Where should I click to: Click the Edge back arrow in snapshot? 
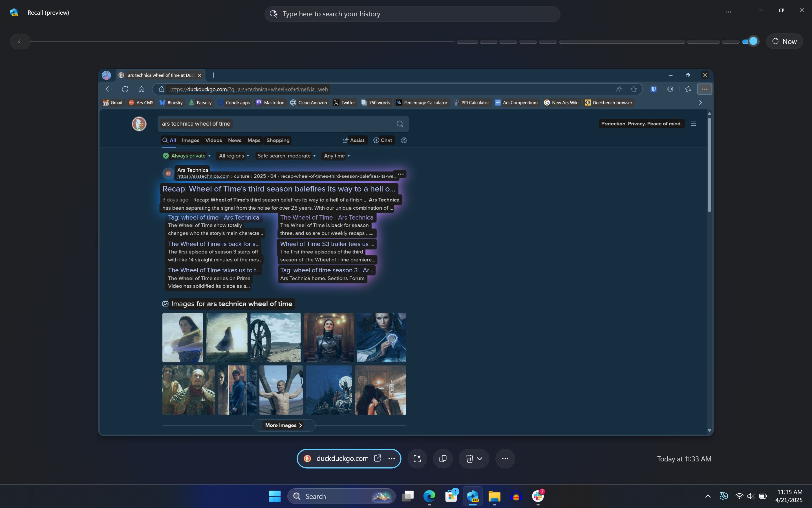pyautogui.click(x=108, y=89)
